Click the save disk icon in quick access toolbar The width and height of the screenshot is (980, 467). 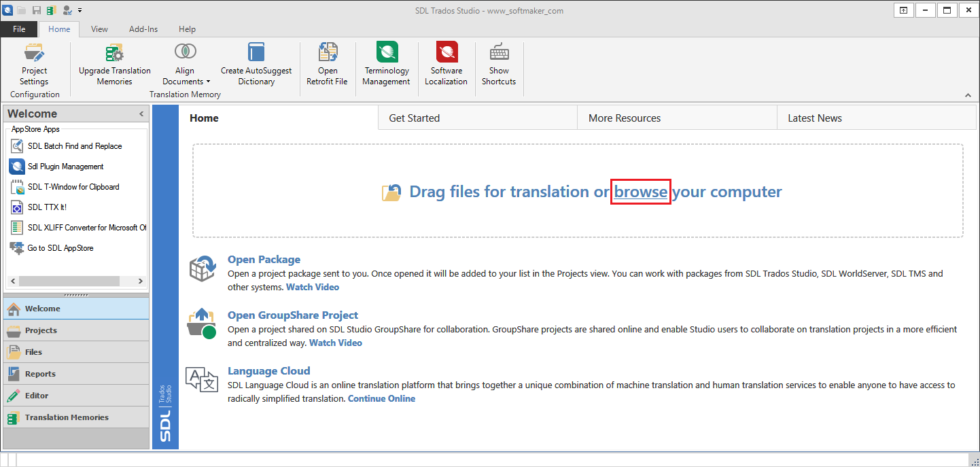pos(37,10)
